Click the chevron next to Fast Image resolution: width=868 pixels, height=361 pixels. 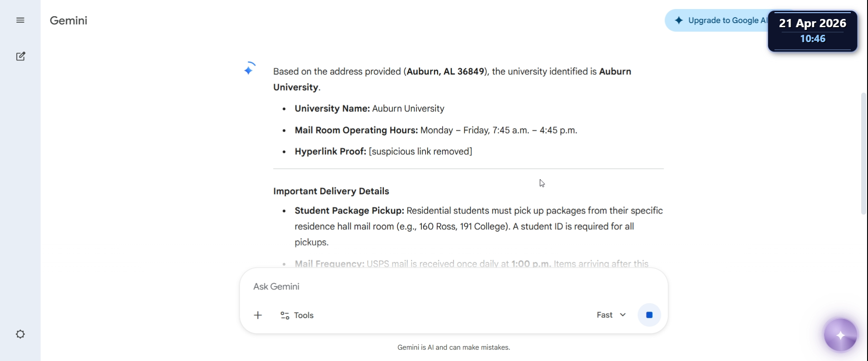point(623,315)
